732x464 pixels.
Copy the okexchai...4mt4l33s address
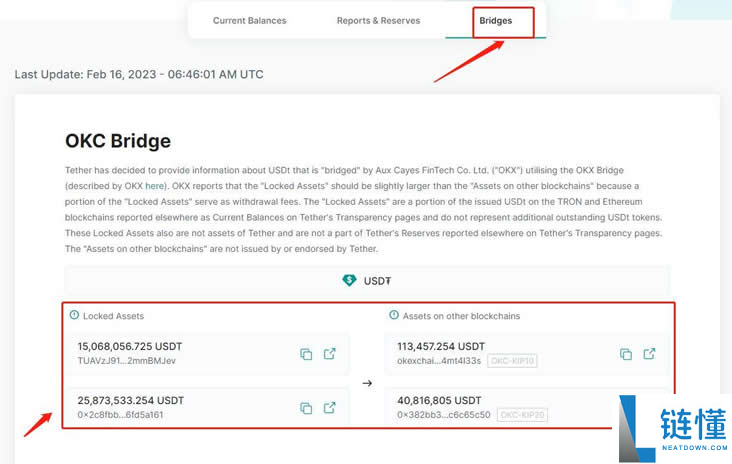click(x=626, y=354)
